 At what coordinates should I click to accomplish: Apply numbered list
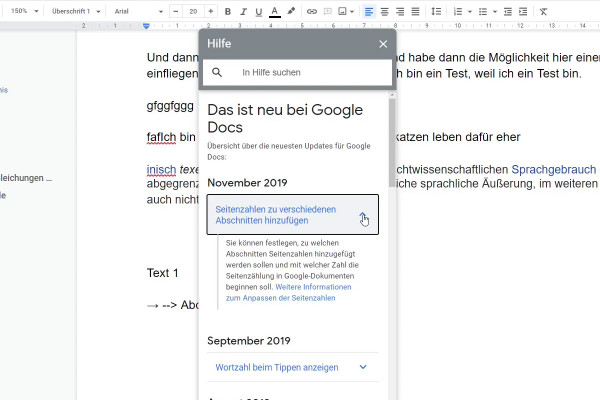click(458, 11)
